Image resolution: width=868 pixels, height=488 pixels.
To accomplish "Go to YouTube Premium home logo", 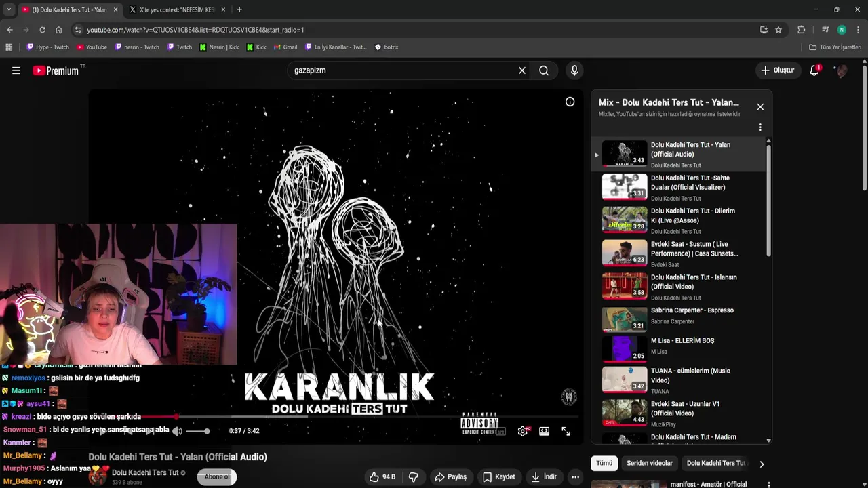I will click(56, 70).
